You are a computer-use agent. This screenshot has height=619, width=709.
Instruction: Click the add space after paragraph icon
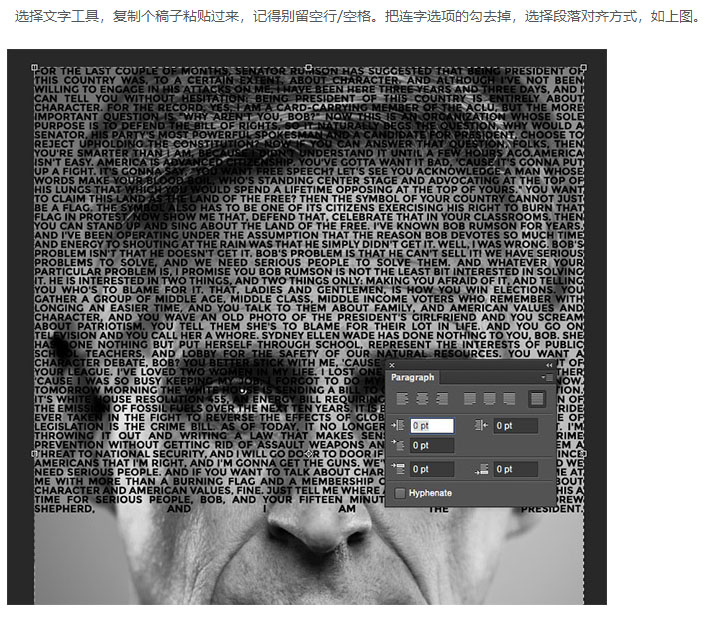tap(483, 469)
